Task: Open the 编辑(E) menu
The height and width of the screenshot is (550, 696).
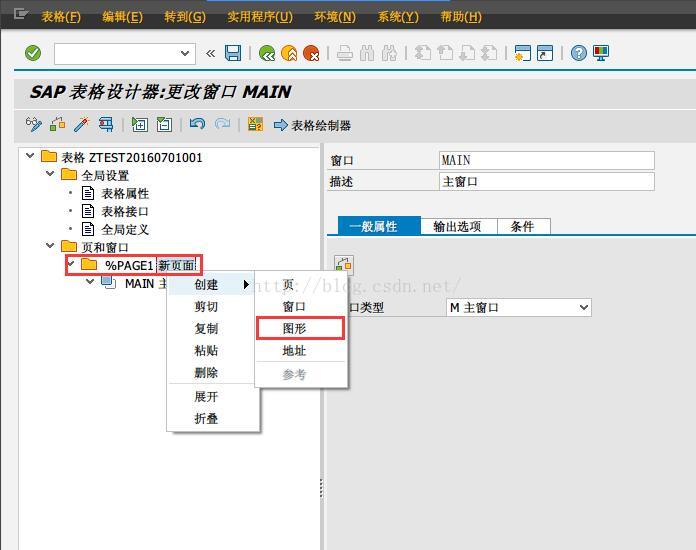Action: 123,17
